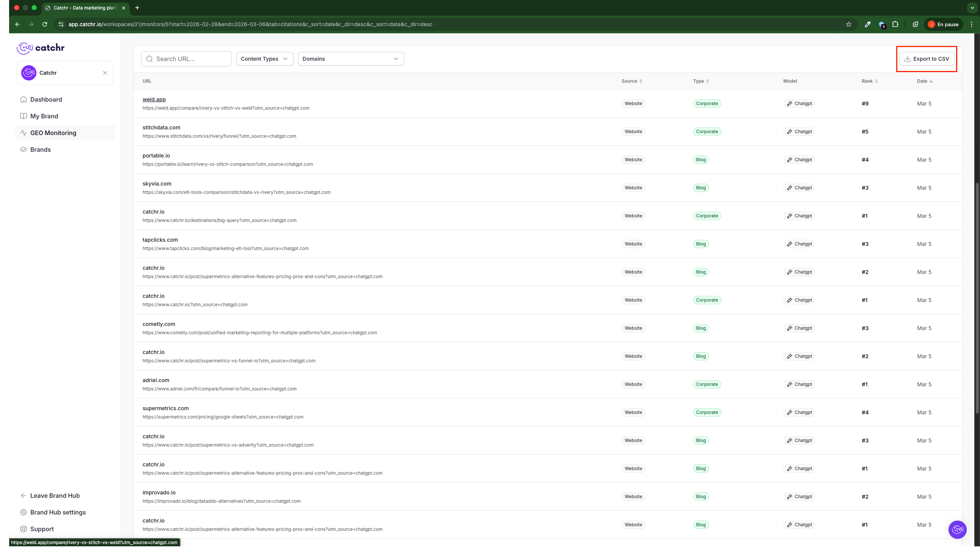Toggle Date column sort direction
The image size is (980, 557).
tap(925, 81)
